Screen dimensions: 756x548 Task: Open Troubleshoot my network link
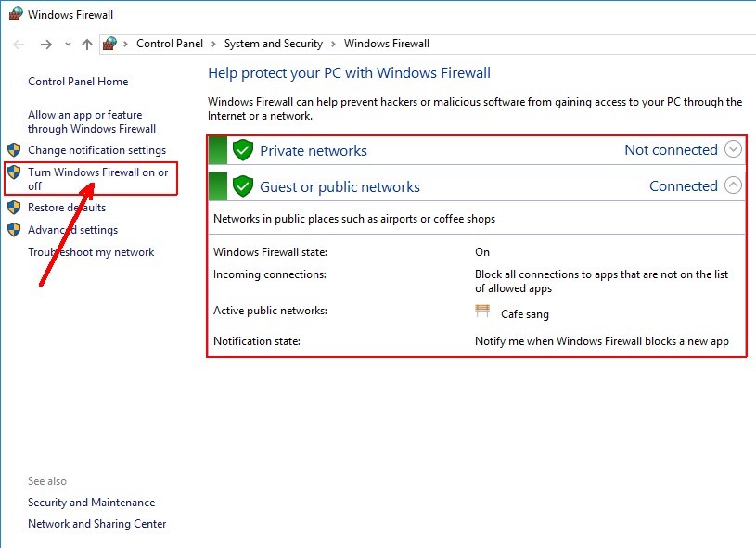91,252
